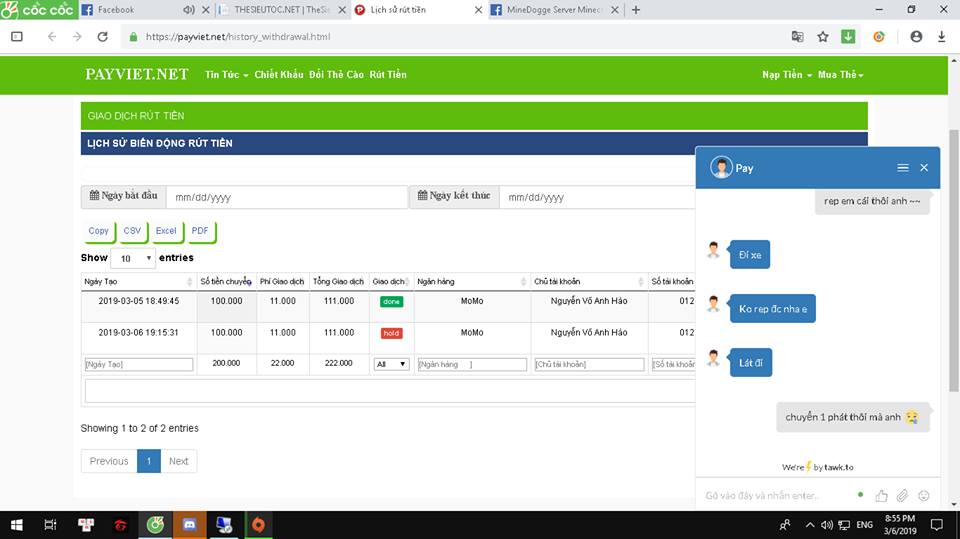Click the green done status badge
This screenshot has height=539, width=960.
[x=391, y=301]
